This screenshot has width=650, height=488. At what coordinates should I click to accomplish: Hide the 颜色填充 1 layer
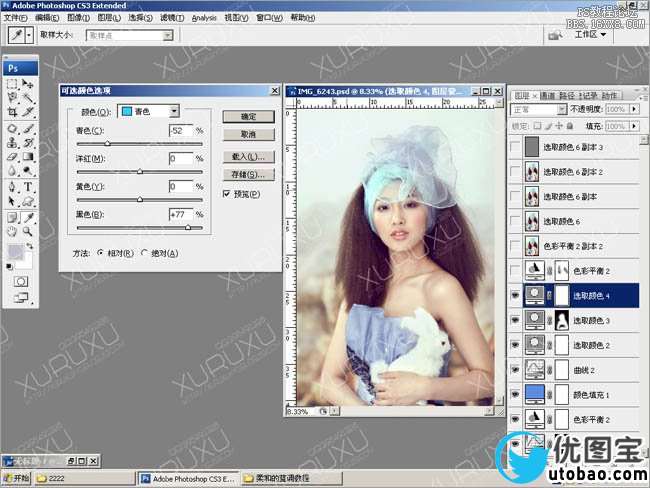click(515, 394)
